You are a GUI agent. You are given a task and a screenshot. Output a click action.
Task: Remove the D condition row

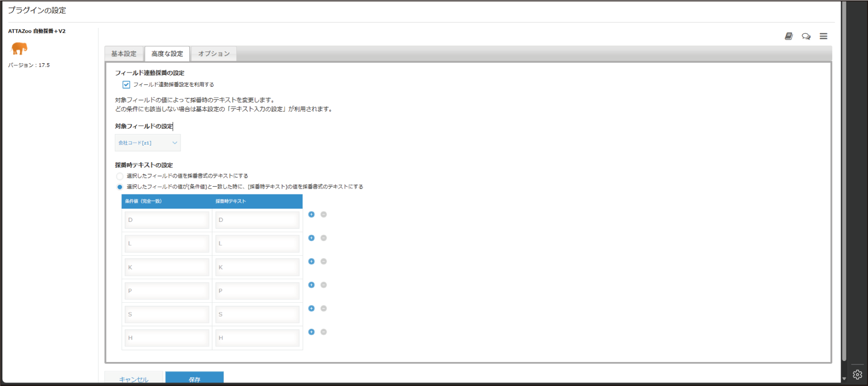point(323,215)
